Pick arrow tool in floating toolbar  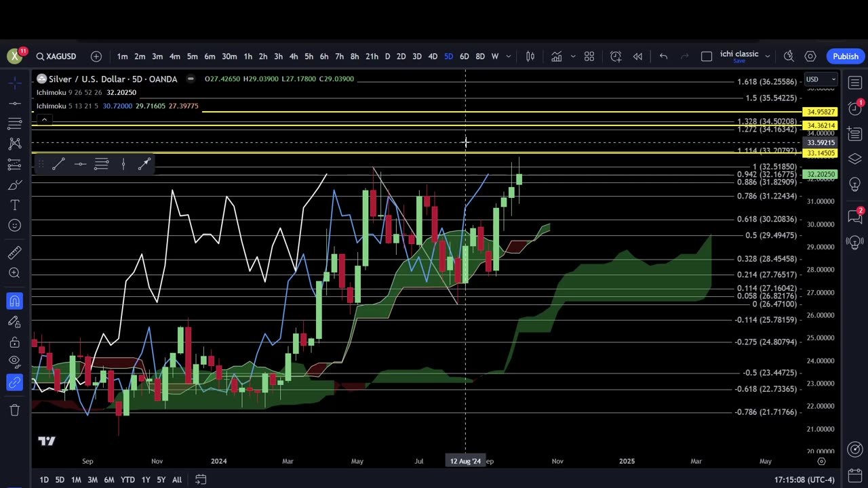[x=144, y=163]
